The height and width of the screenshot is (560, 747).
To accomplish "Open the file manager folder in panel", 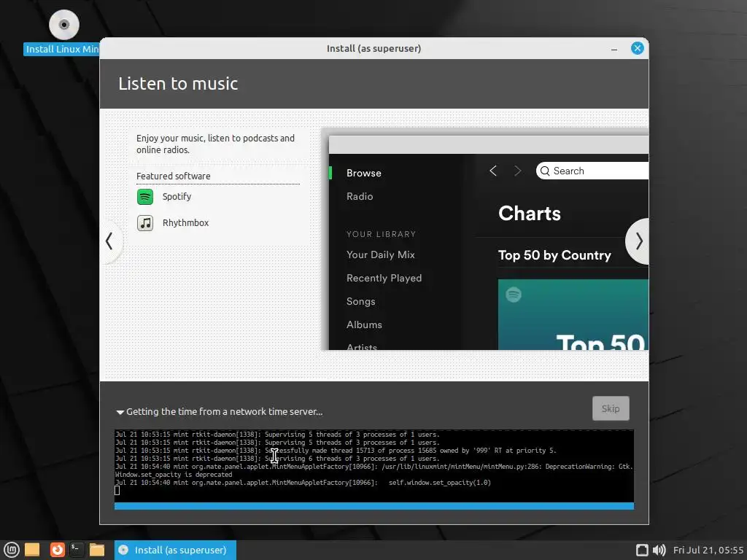I will (x=97, y=550).
